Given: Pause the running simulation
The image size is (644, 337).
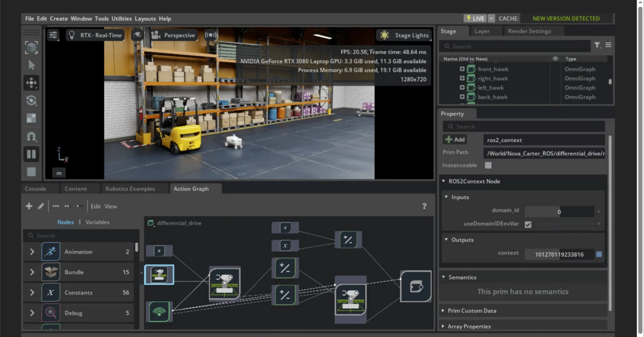Looking at the screenshot, I should (31, 154).
